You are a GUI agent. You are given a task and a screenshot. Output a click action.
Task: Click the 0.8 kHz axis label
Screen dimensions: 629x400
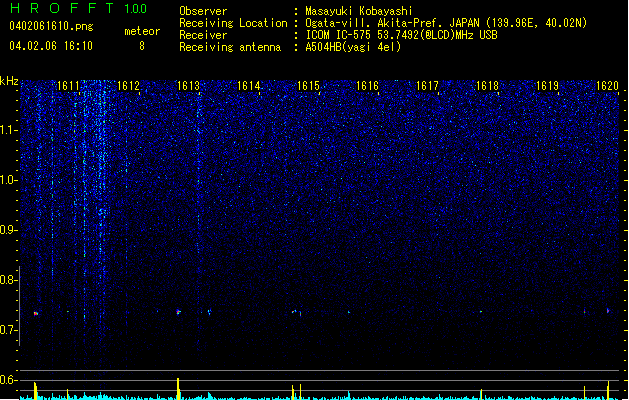[x=8, y=280]
